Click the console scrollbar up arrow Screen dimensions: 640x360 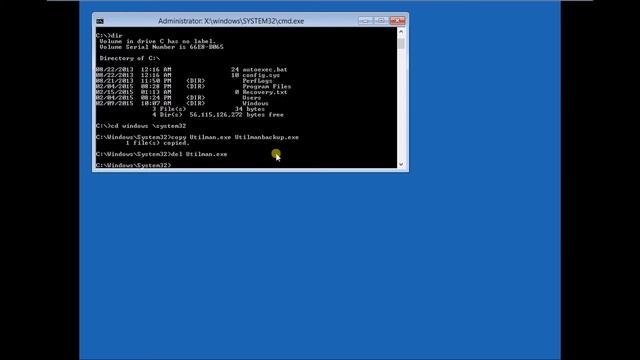[x=401, y=31]
